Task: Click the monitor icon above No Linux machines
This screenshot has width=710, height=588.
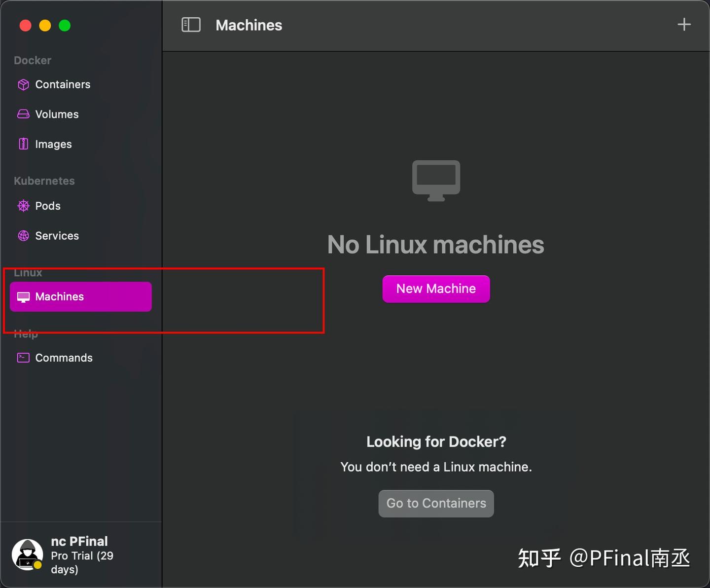Action: pyautogui.click(x=436, y=180)
